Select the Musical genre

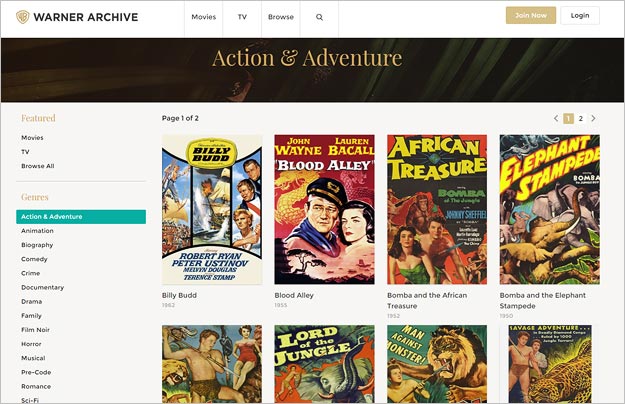tap(33, 358)
